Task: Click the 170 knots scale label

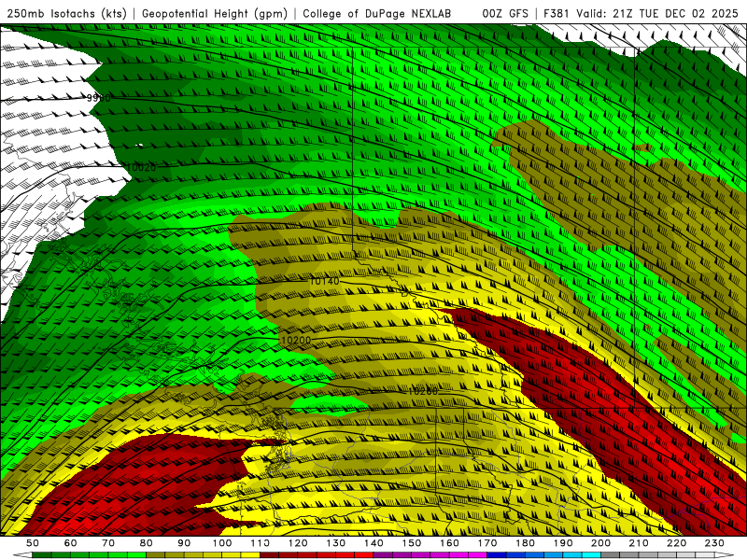Action: (487, 543)
